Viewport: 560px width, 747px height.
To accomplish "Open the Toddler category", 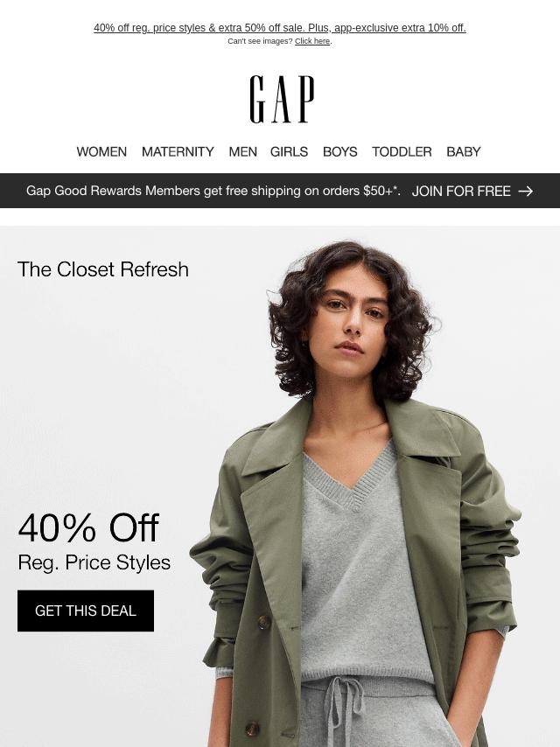I will pos(402,151).
